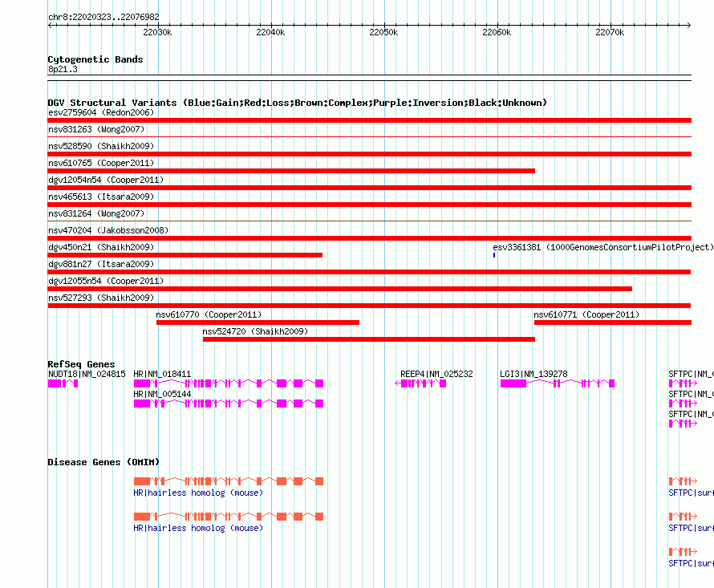Open nsv527293 (Shaikh2009) variant label
The width and height of the screenshot is (714, 588).
click(x=101, y=298)
